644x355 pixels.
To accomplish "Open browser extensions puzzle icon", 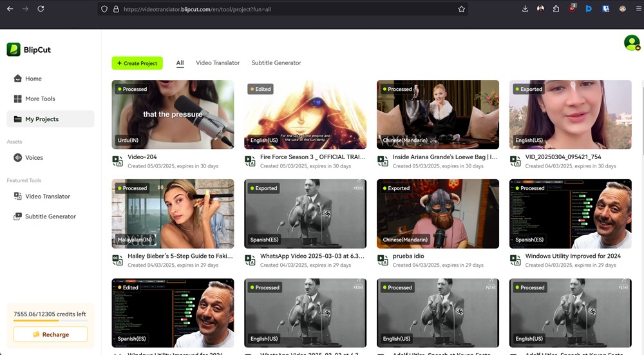I will point(556,8).
